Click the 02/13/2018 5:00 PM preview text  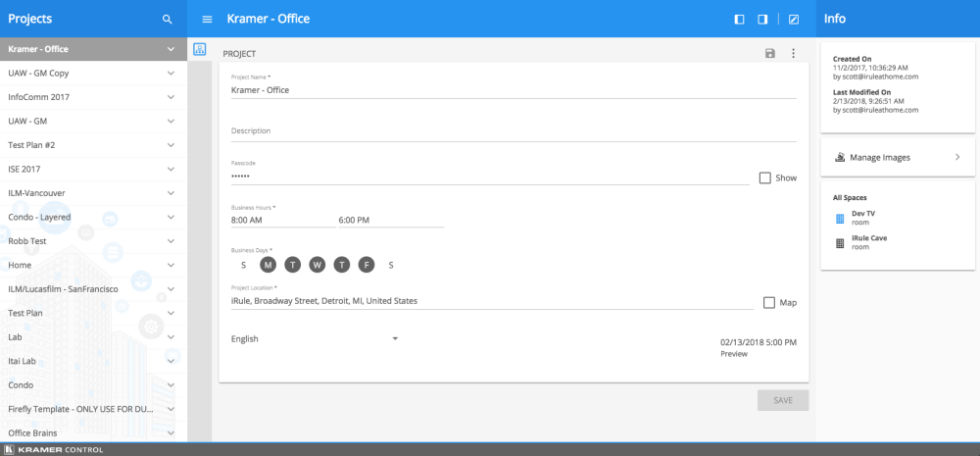click(x=759, y=342)
